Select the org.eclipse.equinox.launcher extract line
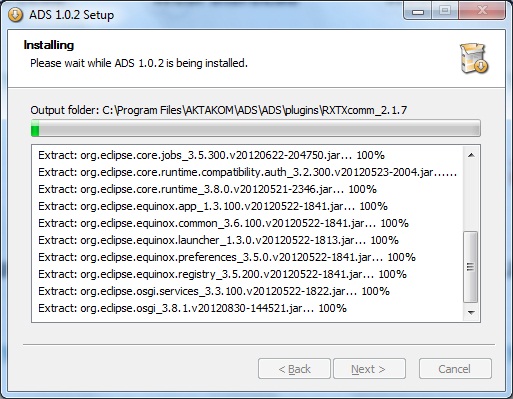Viewport: 513px width, 399px height. tap(219, 240)
